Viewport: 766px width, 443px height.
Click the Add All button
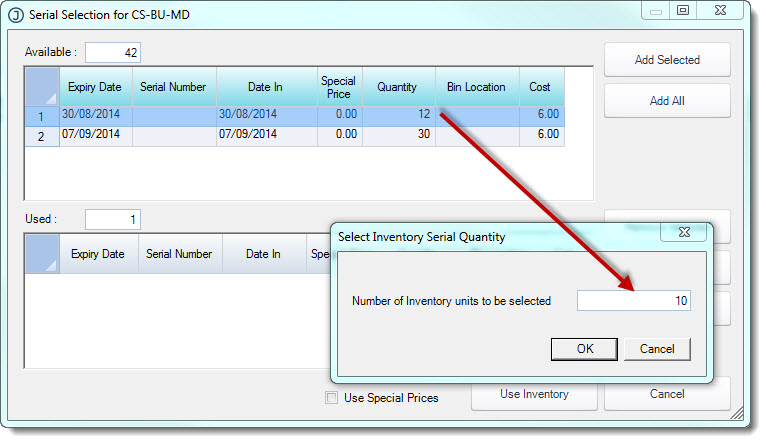[667, 101]
